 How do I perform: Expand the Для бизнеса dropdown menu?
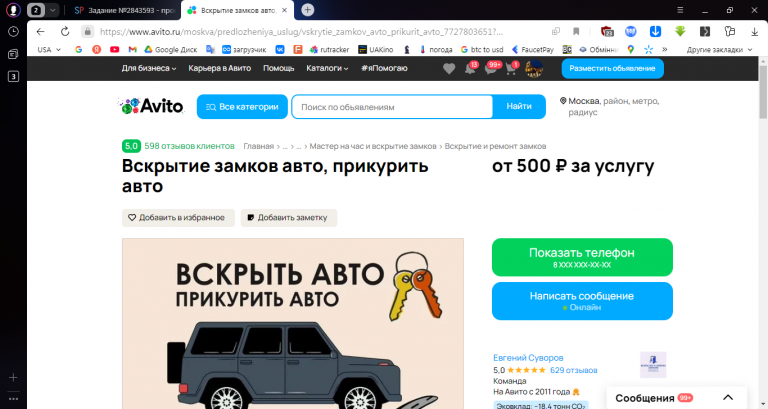click(x=149, y=69)
